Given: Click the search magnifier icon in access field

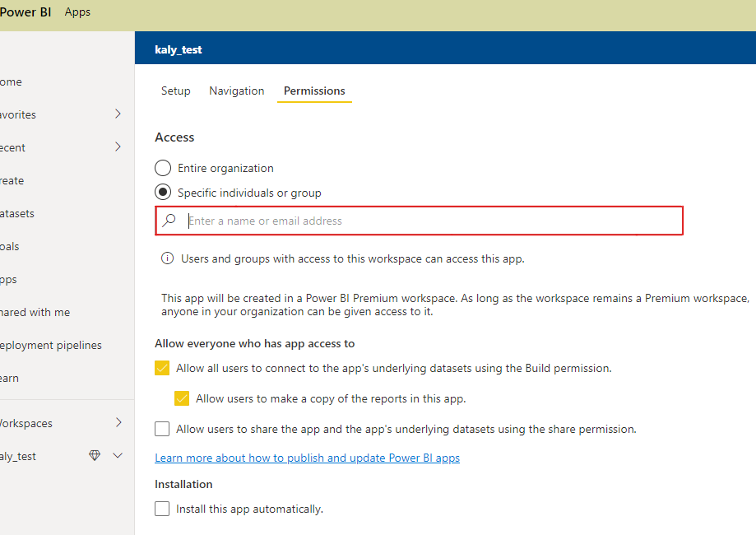Looking at the screenshot, I should 169,221.
